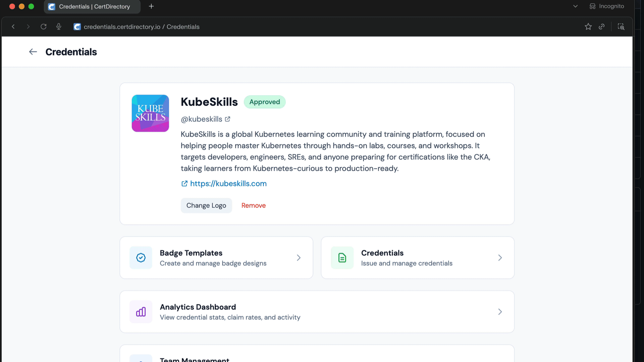Click the Credentials document icon
Screen dimensions: 644x362
click(342, 258)
